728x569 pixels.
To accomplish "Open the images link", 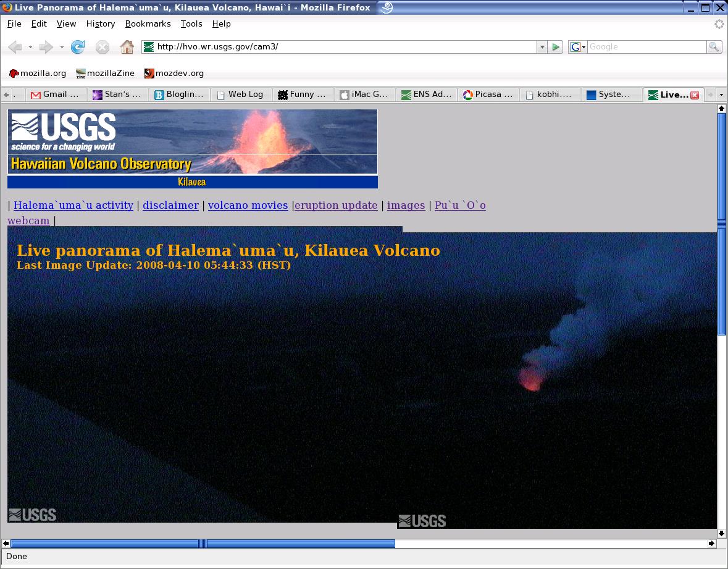I will point(406,205).
